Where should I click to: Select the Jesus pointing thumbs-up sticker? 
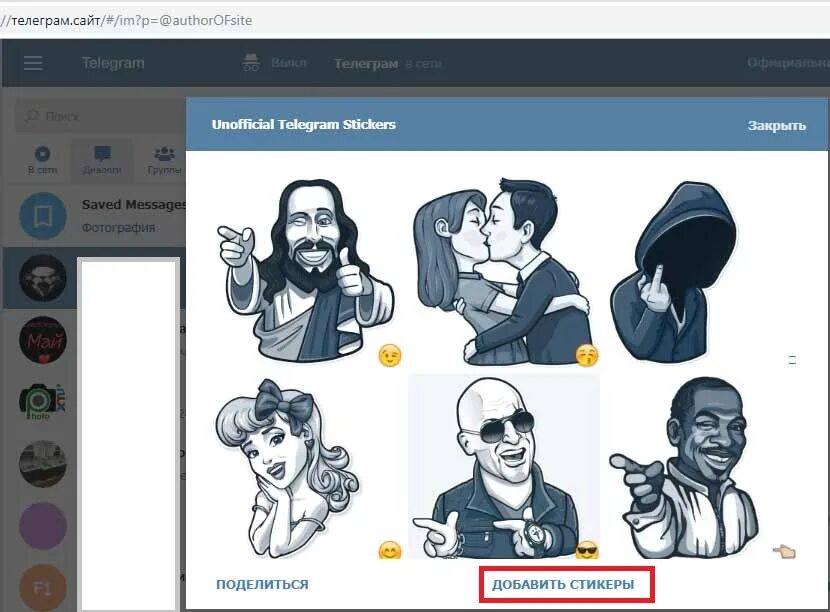(x=305, y=270)
